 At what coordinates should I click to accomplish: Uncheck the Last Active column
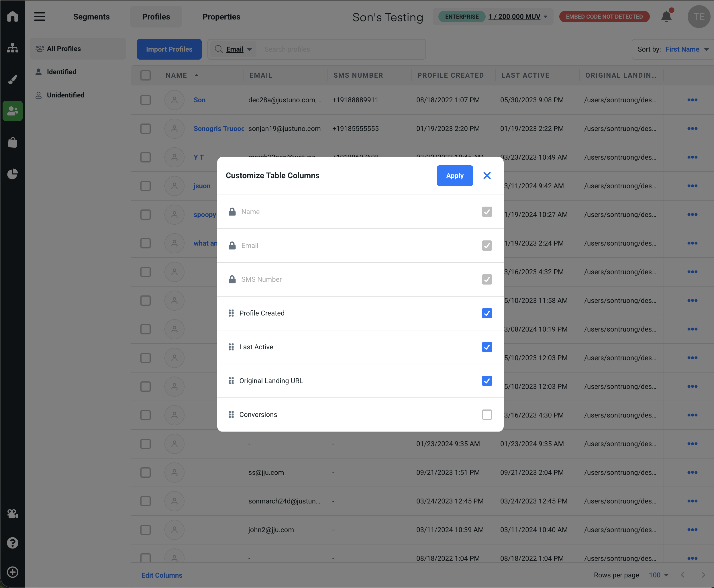pyautogui.click(x=487, y=347)
